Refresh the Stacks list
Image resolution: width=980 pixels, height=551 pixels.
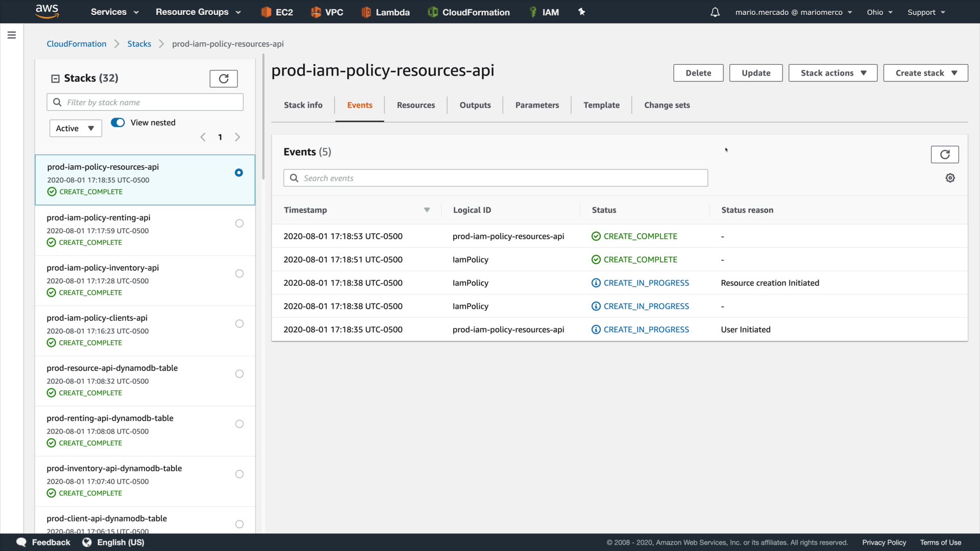224,79
